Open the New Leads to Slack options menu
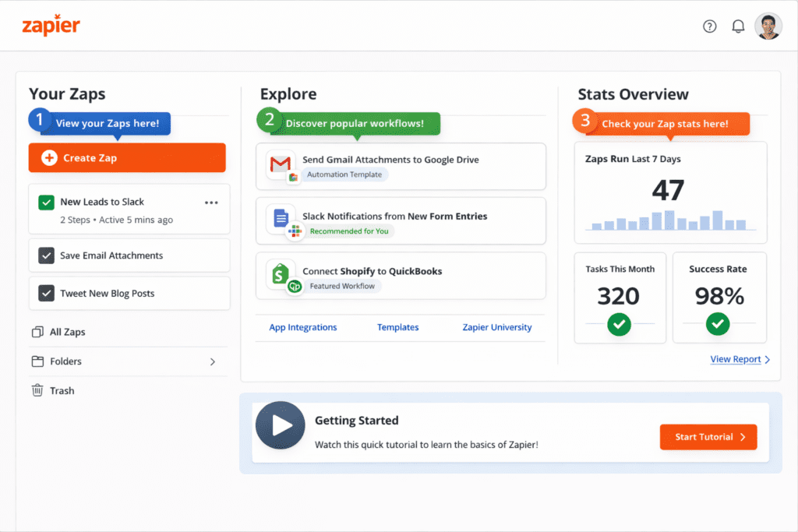The width and height of the screenshot is (798, 532). [x=211, y=203]
